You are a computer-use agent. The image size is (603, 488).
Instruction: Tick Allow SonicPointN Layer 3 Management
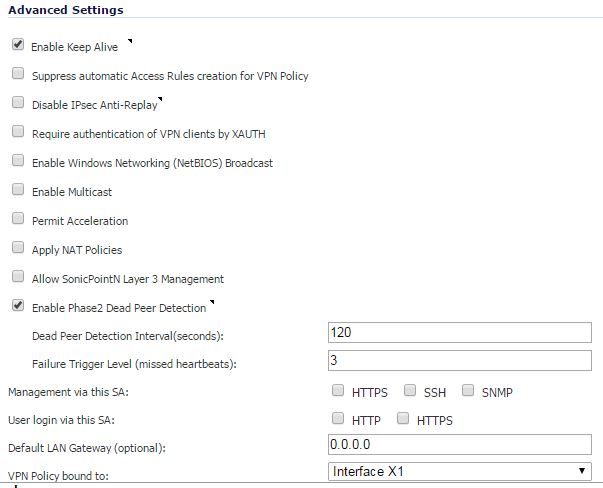(18, 276)
